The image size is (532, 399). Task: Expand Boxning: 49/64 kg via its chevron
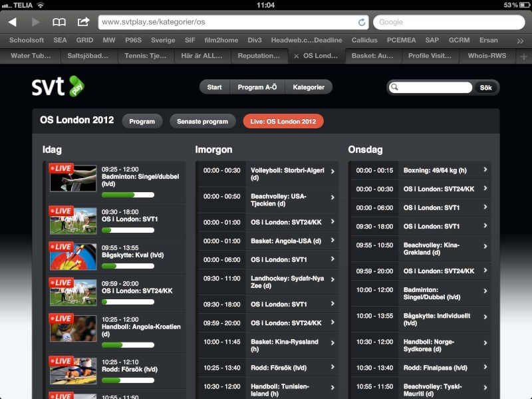point(485,170)
